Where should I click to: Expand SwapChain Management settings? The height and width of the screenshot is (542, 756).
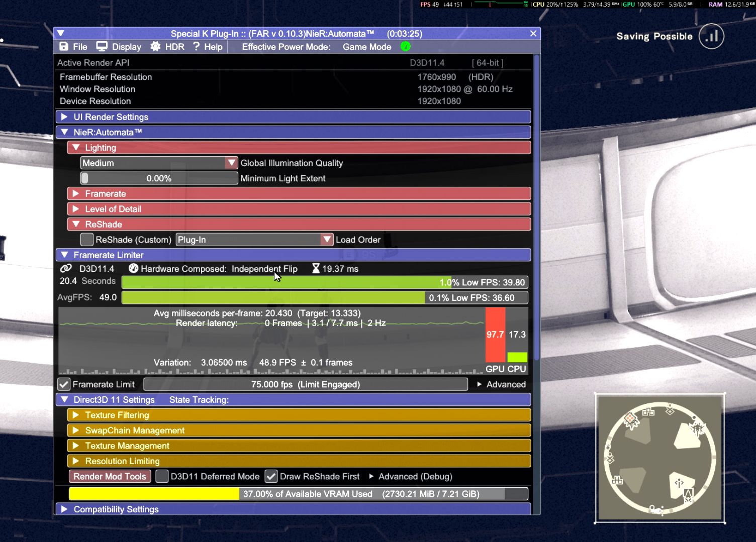[299, 430]
